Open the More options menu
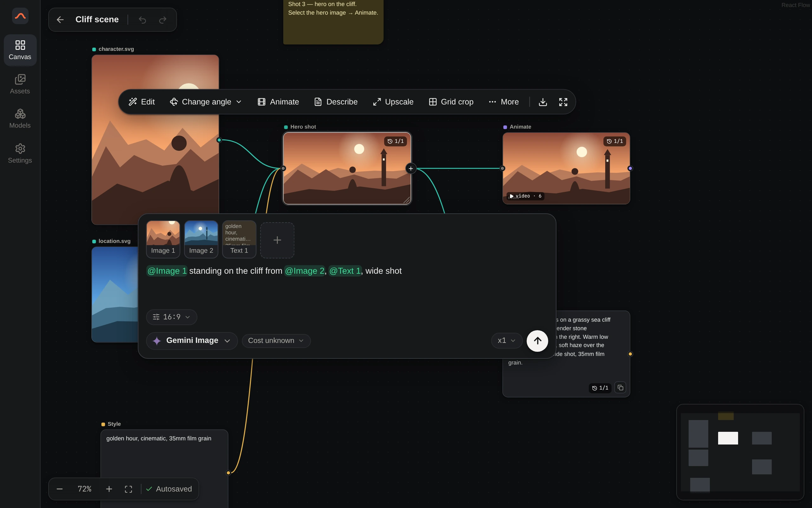Viewport: 812px width, 508px height. pyautogui.click(x=504, y=102)
